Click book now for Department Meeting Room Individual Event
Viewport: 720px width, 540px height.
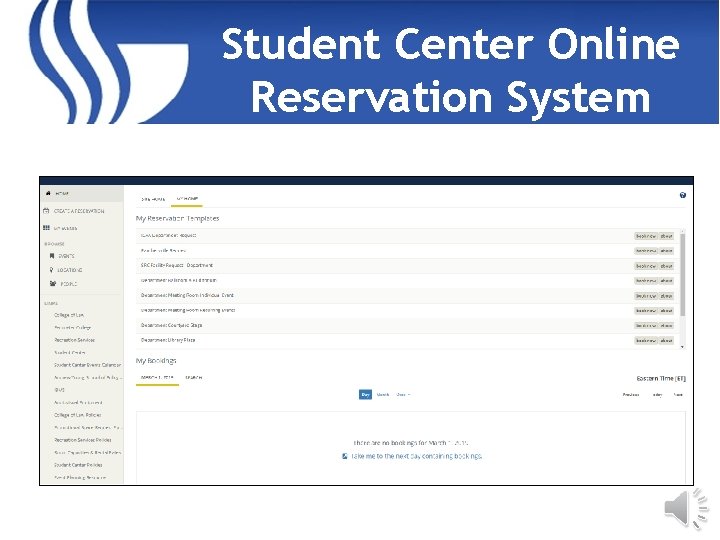(646, 296)
